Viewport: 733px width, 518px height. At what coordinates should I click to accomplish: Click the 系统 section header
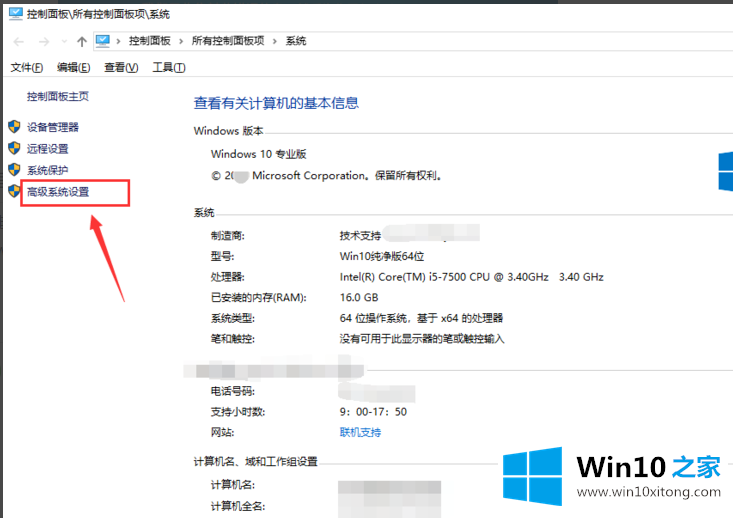pos(204,213)
